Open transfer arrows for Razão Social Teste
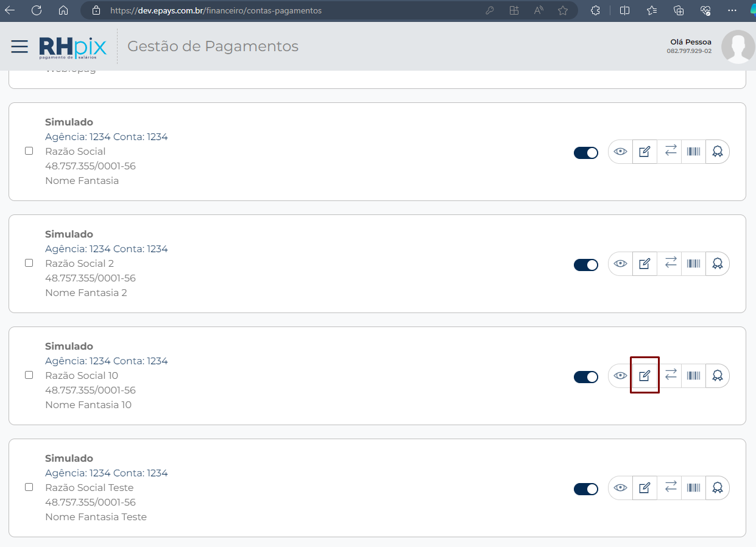This screenshot has height=547, width=756. pyautogui.click(x=670, y=487)
